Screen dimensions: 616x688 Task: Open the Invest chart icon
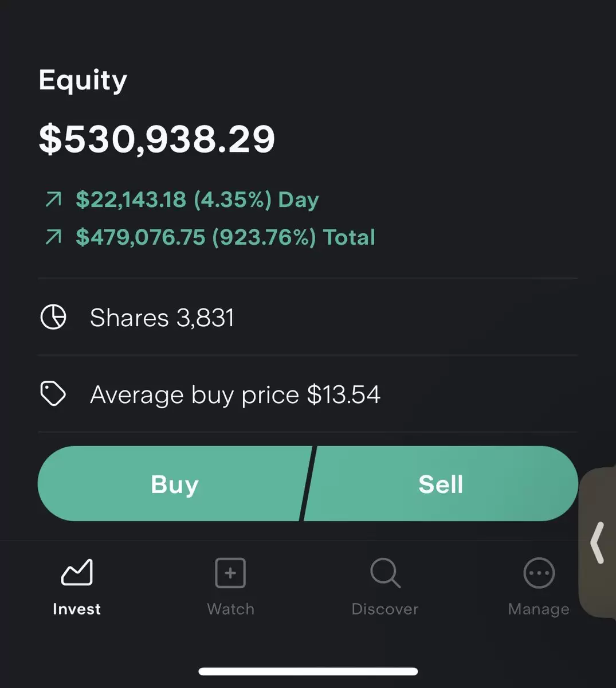[77, 572]
